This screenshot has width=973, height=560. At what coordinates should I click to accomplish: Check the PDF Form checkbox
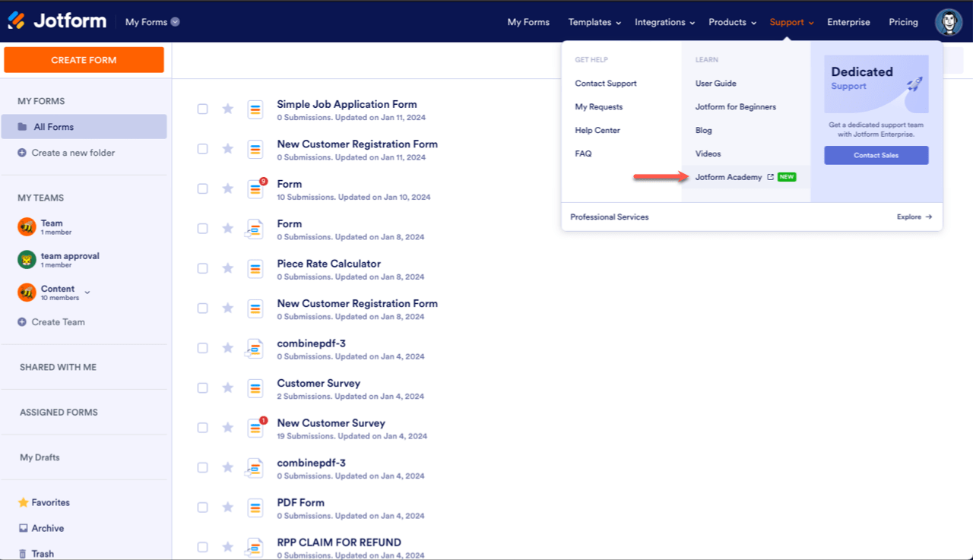[x=203, y=507]
